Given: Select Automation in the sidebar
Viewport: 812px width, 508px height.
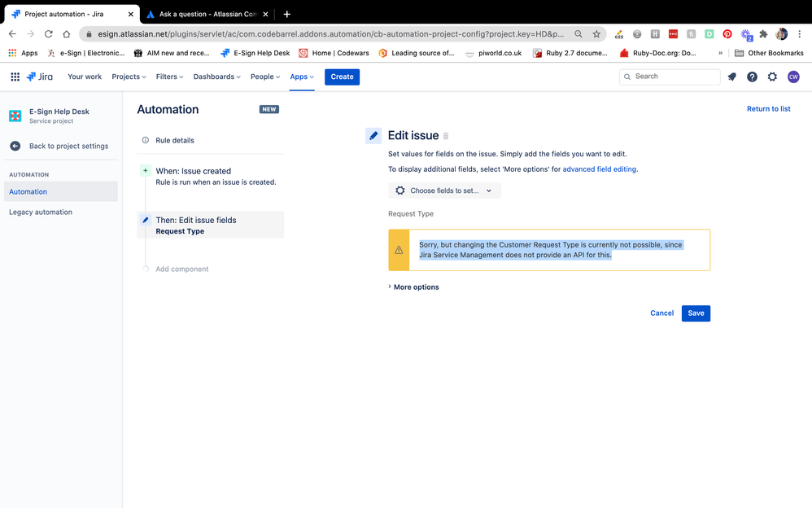Looking at the screenshot, I should pos(60,192).
